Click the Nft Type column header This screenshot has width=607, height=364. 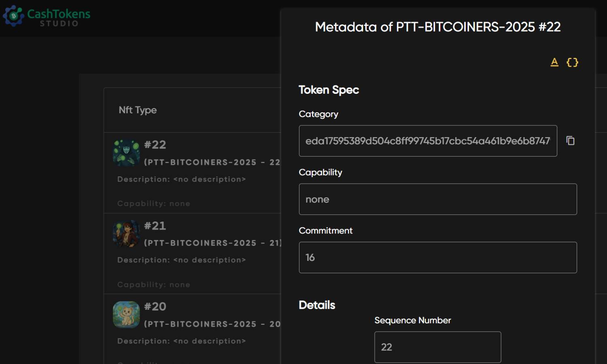pyautogui.click(x=138, y=110)
